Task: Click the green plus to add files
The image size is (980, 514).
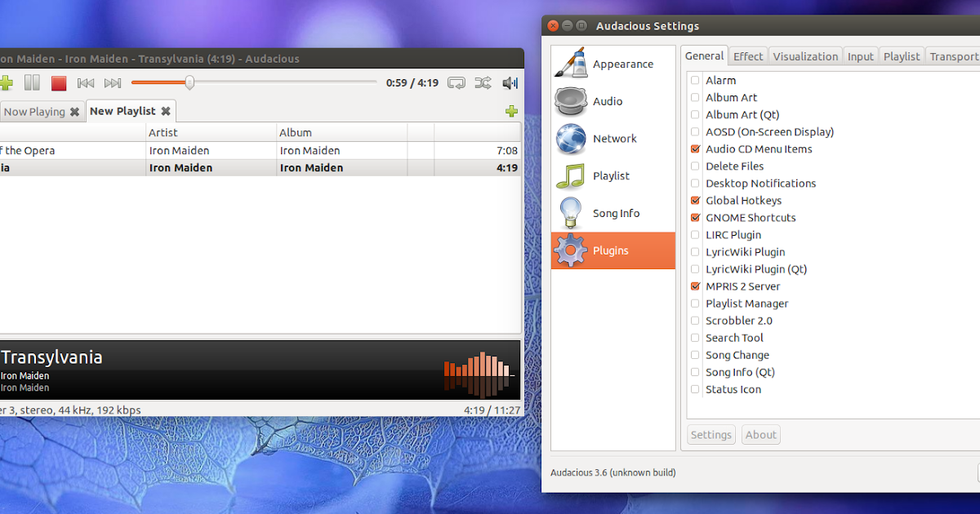Action: (7, 82)
